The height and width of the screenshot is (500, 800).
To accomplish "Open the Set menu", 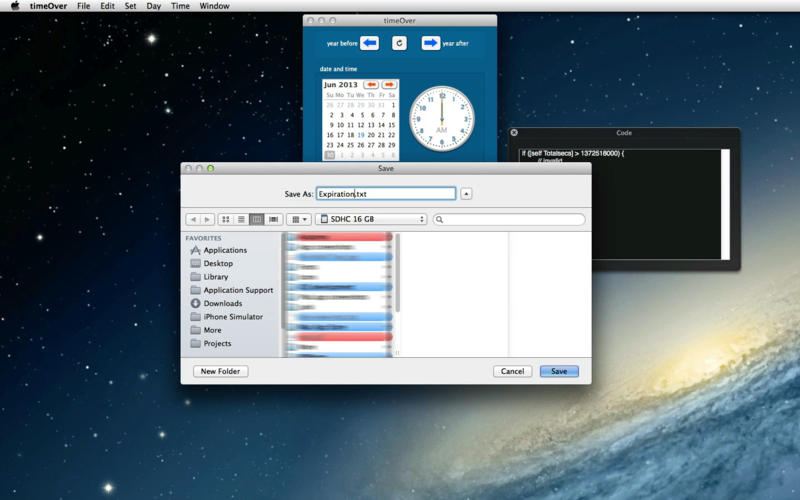I will click(x=131, y=6).
